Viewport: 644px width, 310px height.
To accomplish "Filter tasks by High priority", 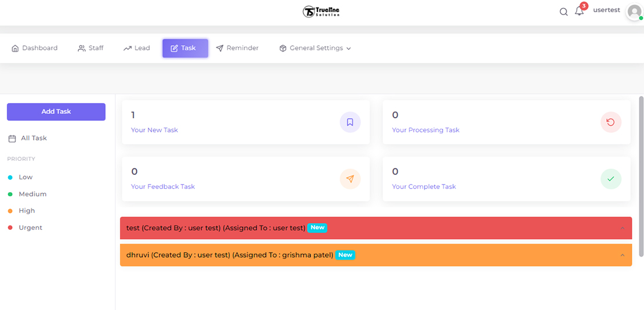I will point(27,211).
